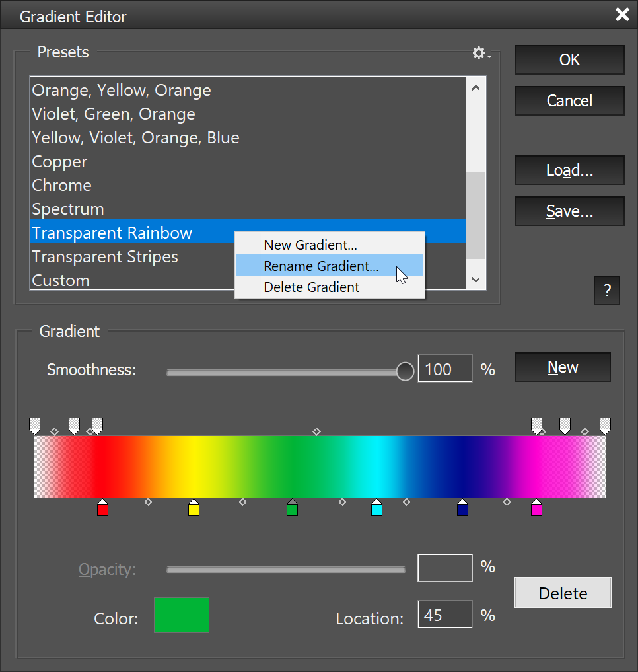Select the Copper preset in list
This screenshot has height=672, width=638.
[x=60, y=162]
